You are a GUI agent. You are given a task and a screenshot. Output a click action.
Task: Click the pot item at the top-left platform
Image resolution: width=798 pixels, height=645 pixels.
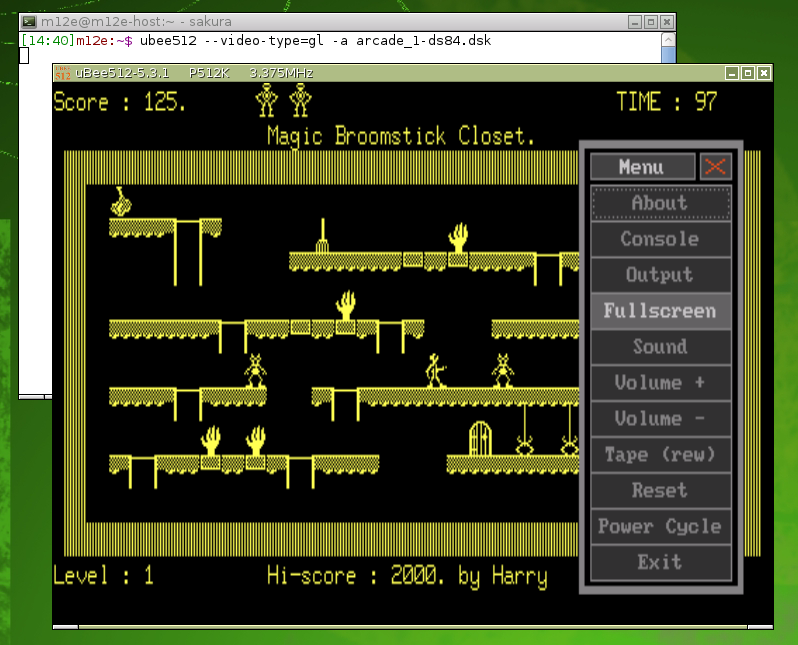(121, 203)
